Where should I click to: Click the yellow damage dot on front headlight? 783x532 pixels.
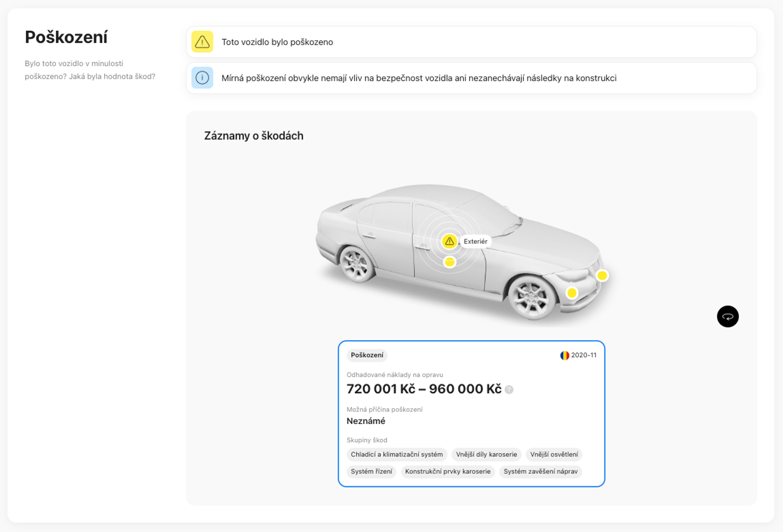tap(602, 276)
